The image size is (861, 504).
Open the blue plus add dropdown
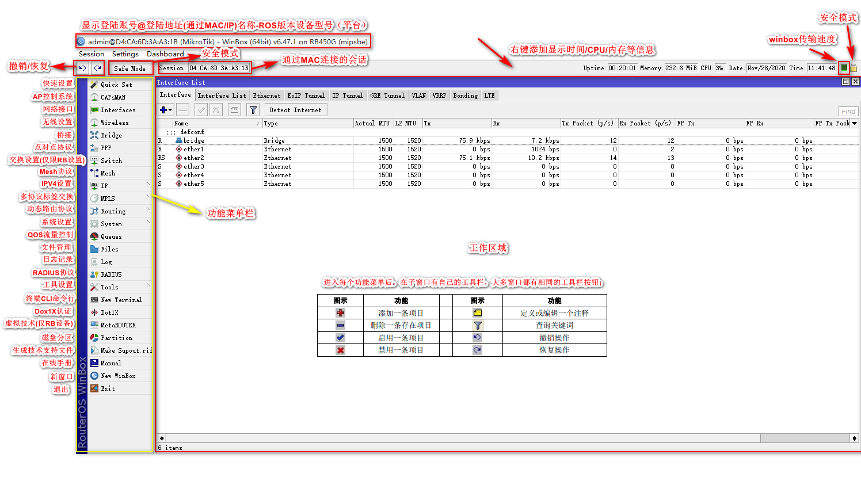[x=166, y=110]
